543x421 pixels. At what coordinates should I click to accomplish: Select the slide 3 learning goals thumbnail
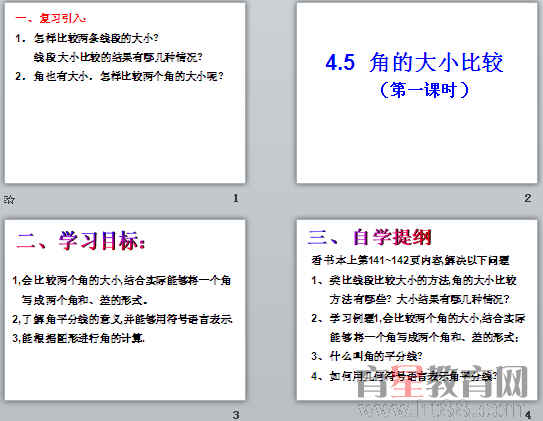pyautogui.click(x=125, y=310)
